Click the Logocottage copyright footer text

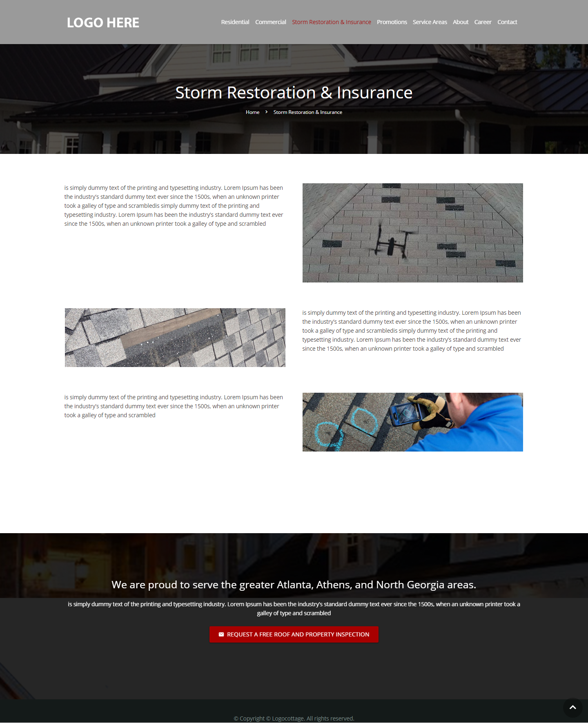[294, 719]
